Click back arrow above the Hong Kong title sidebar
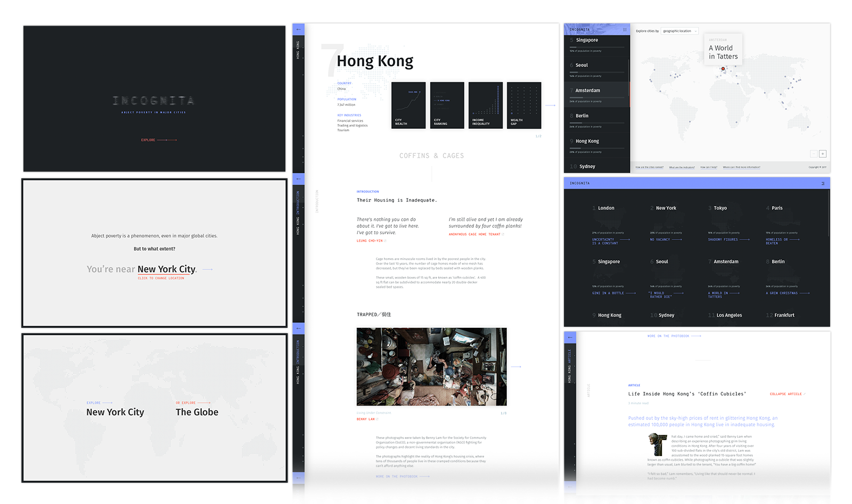 [x=298, y=29]
